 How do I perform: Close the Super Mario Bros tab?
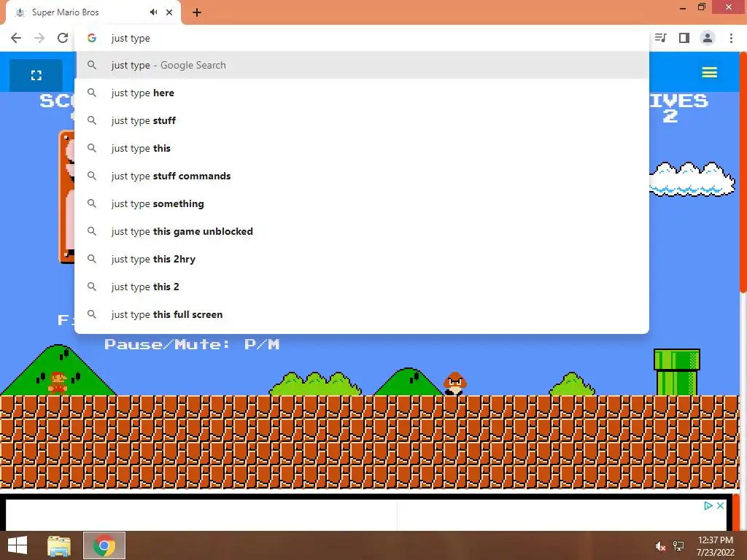169,12
